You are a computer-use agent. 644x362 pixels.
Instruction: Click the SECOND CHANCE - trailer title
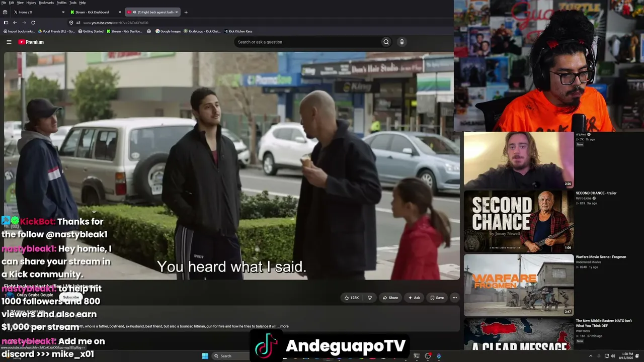[596, 193]
